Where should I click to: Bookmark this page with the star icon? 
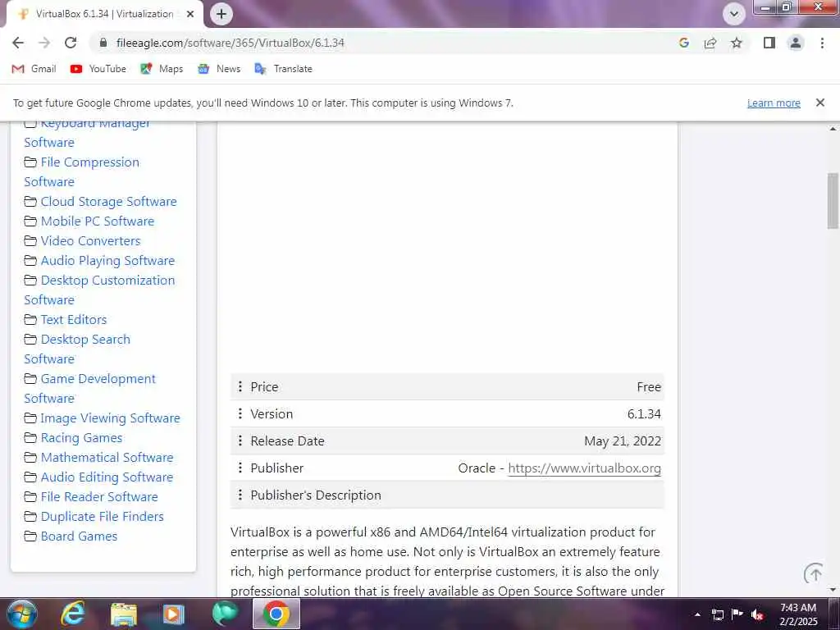coord(737,43)
